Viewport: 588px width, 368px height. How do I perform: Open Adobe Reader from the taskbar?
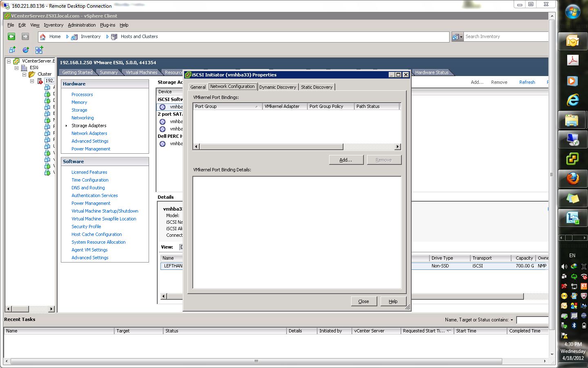pos(572,61)
